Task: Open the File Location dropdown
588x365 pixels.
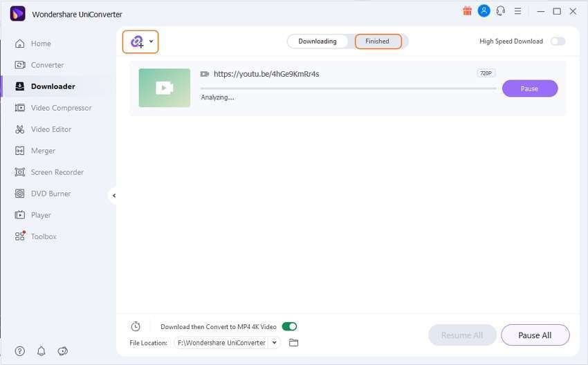Action: click(x=275, y=342)
